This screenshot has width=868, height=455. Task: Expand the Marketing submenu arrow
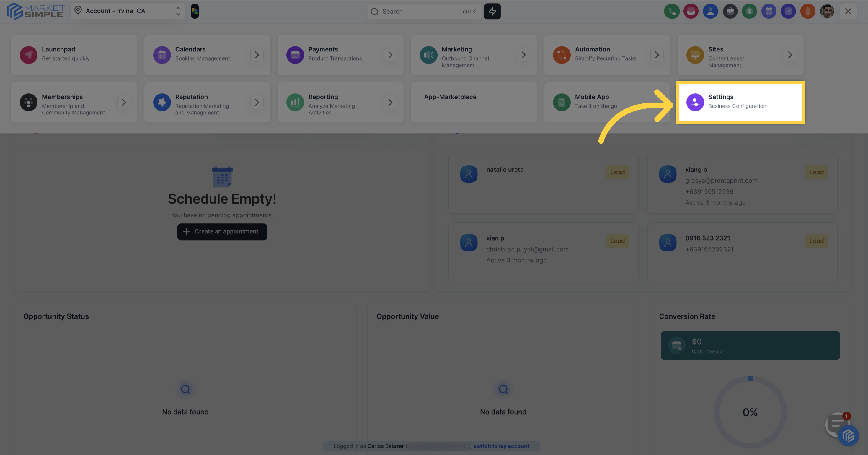[523, 55]
